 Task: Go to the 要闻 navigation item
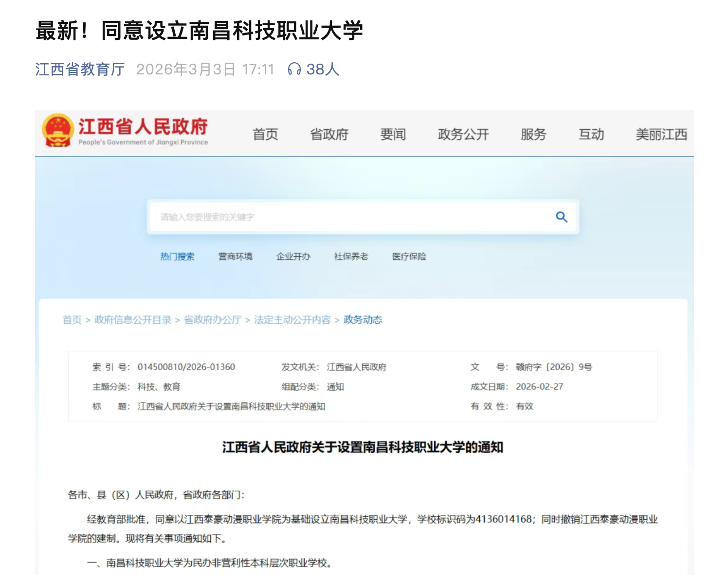click(393, 134)
